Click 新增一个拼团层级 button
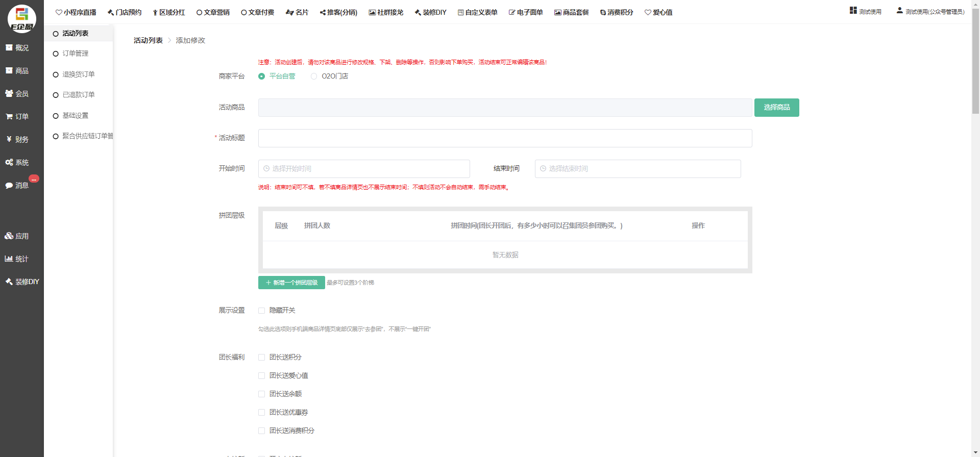 click(291, 283)
